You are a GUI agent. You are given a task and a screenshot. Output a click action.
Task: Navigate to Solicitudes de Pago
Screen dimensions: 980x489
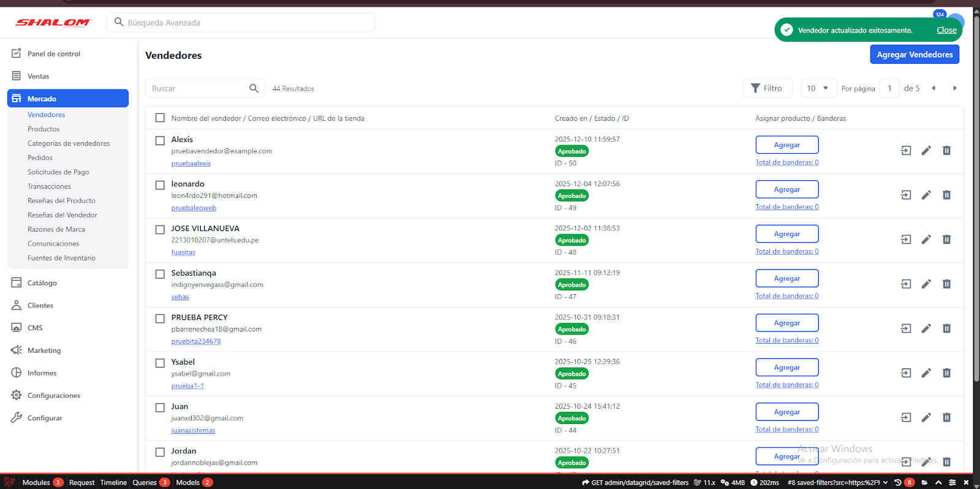pyautogui.click(x=58, y=172)
